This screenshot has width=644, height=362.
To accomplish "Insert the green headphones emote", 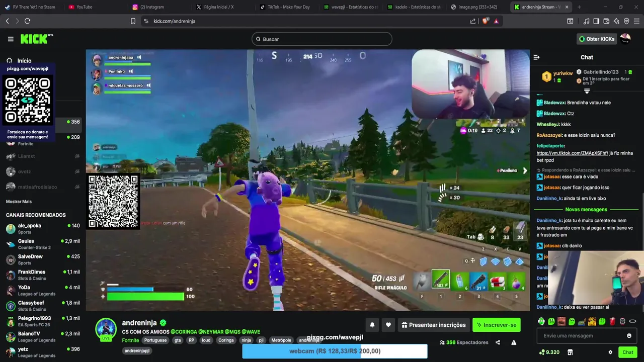I will (x=541, y=321).
